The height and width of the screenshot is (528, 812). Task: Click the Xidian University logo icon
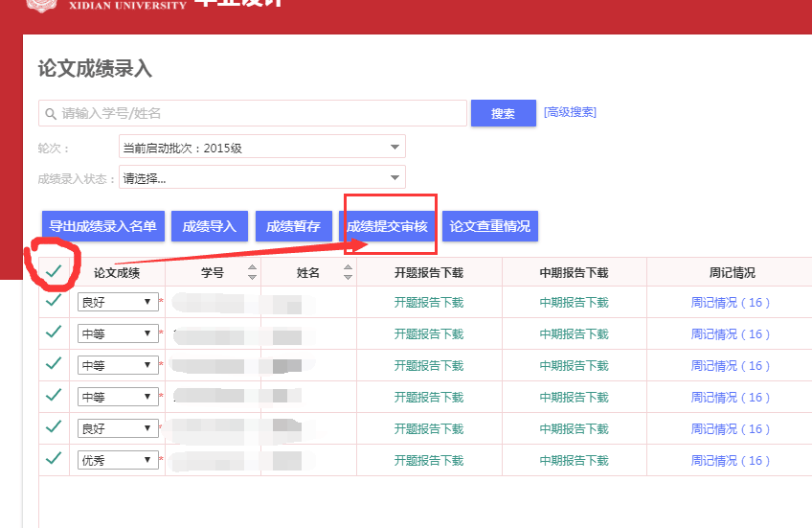pyautogui.click(x=40, y=5)
